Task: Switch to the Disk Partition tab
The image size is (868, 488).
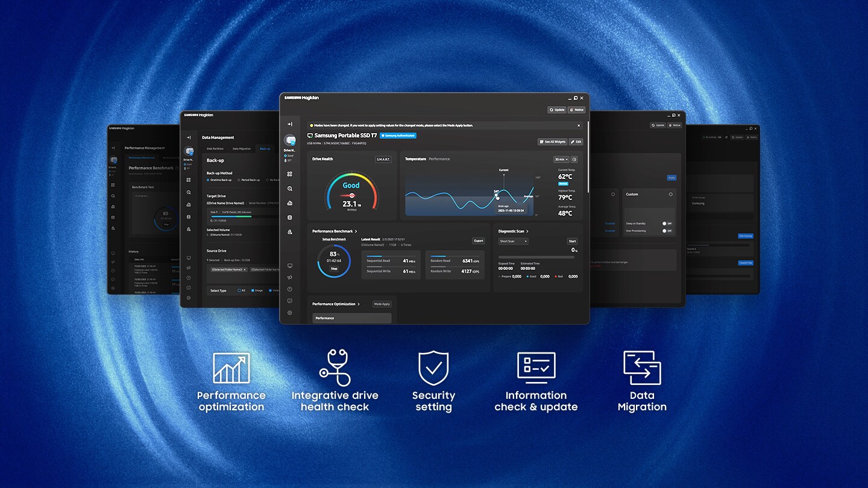Action: point(215,149)
